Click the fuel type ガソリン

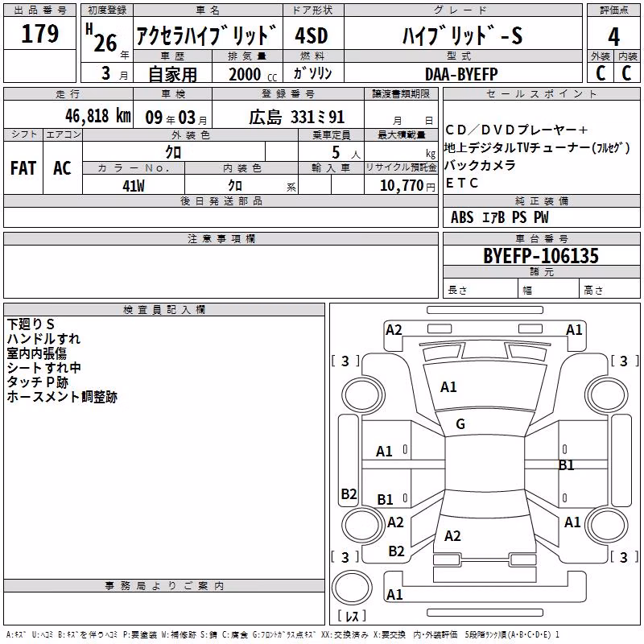[312, 73]
